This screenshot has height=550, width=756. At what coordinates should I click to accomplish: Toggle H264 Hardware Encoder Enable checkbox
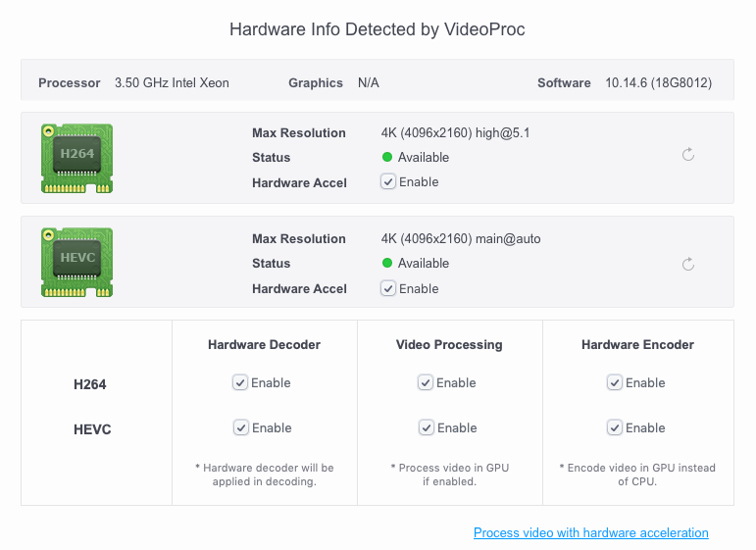tap(615, 382)
